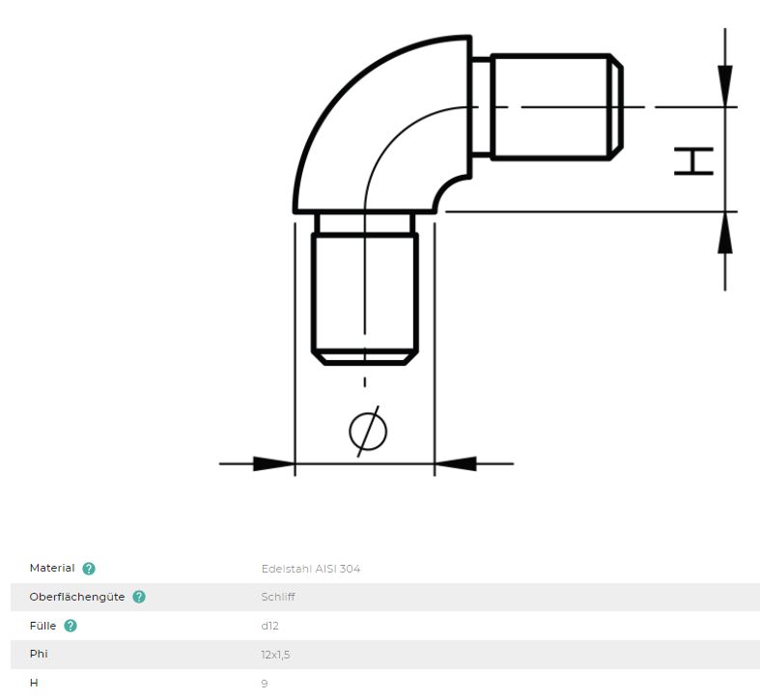The width and height of the screenshot is (760, 700).
Task: Click the value 9 in the H row
Action: pyautogui.click(x=265, y=683)
